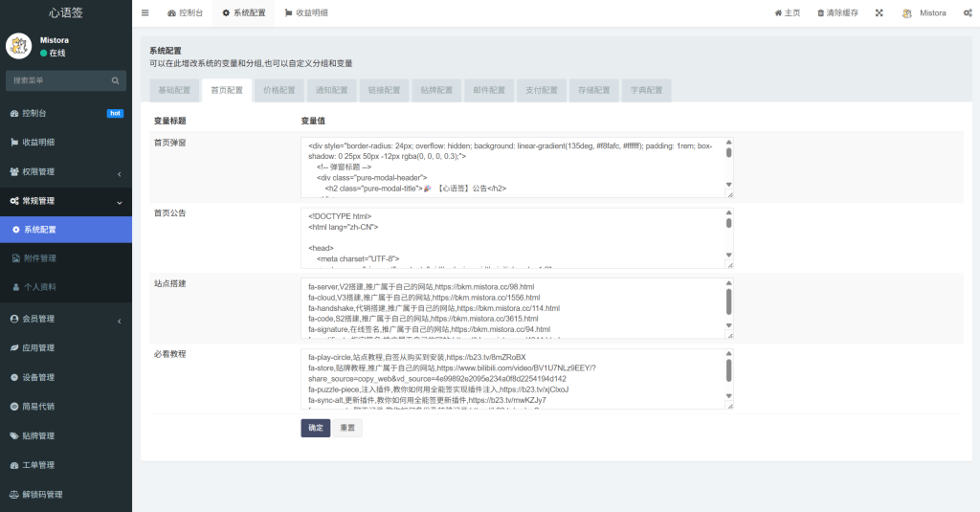Click the 确定 submit button
This screenshot has height=512, width=980.
[x=316, y=428]
